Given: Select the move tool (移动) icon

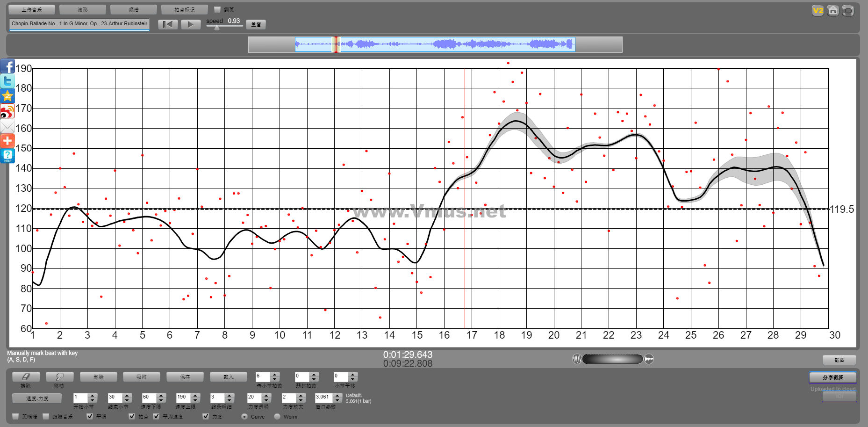Looking at the screenshot, I should tap(59, 376).
